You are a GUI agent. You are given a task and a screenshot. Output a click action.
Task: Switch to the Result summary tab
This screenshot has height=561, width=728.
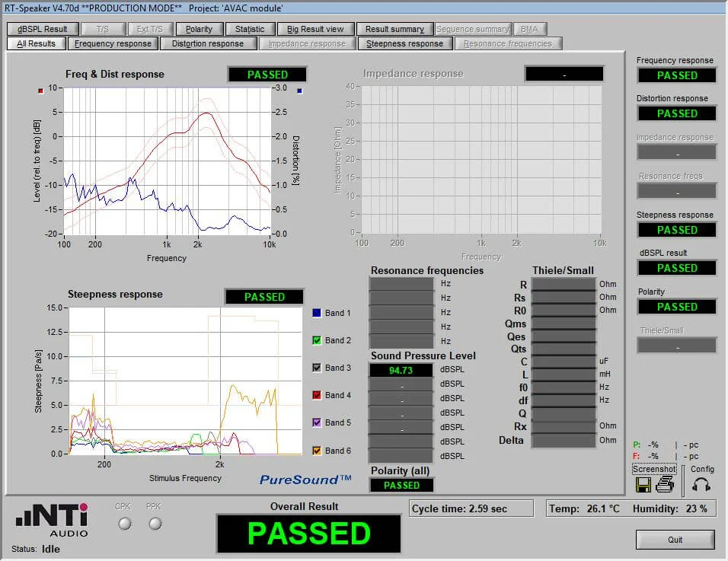[394, 28]
